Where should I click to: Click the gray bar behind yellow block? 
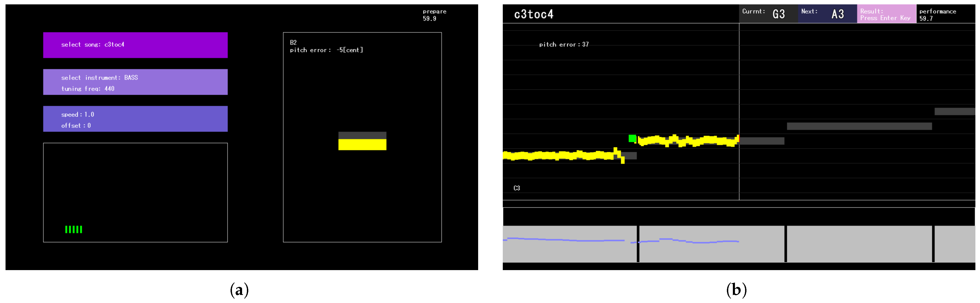(x=362, y=135)
